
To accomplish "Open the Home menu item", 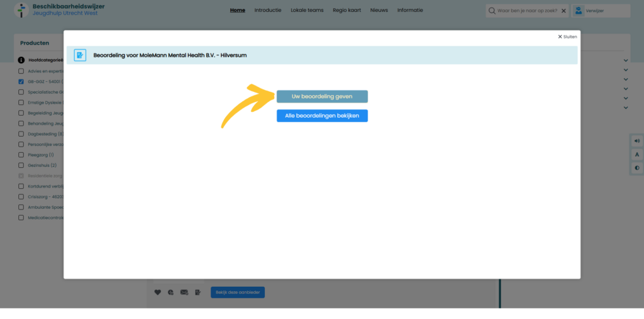I will point(237,10).
